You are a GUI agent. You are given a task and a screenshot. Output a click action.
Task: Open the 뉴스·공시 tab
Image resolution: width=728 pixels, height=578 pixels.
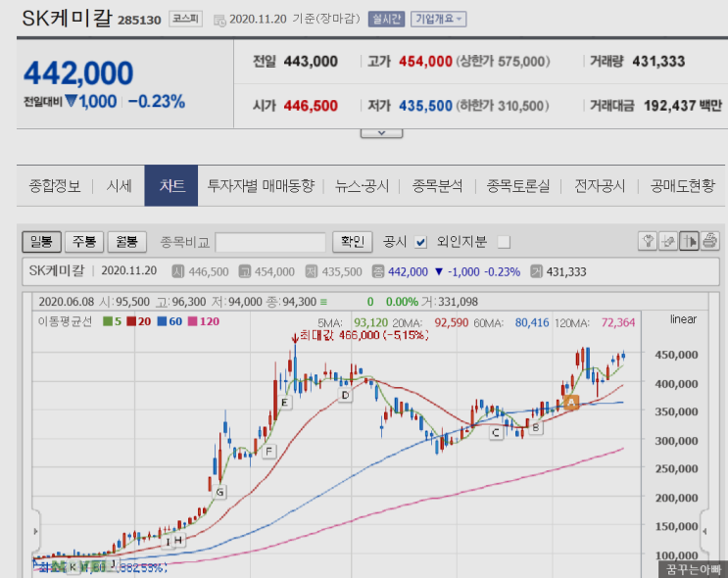[x=363, y=186]
